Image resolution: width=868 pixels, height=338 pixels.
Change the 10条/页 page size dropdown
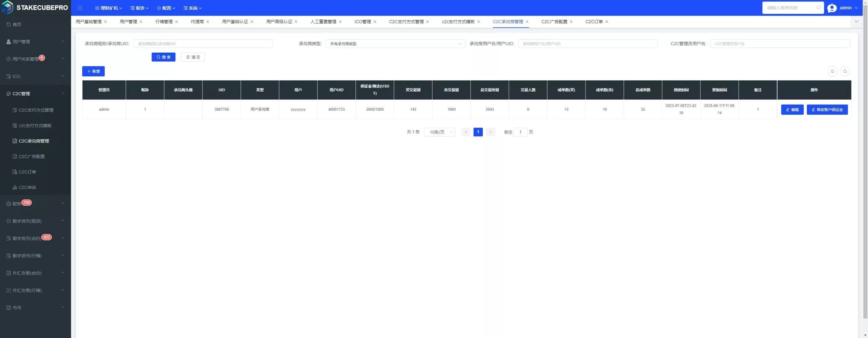click(439, 132)
